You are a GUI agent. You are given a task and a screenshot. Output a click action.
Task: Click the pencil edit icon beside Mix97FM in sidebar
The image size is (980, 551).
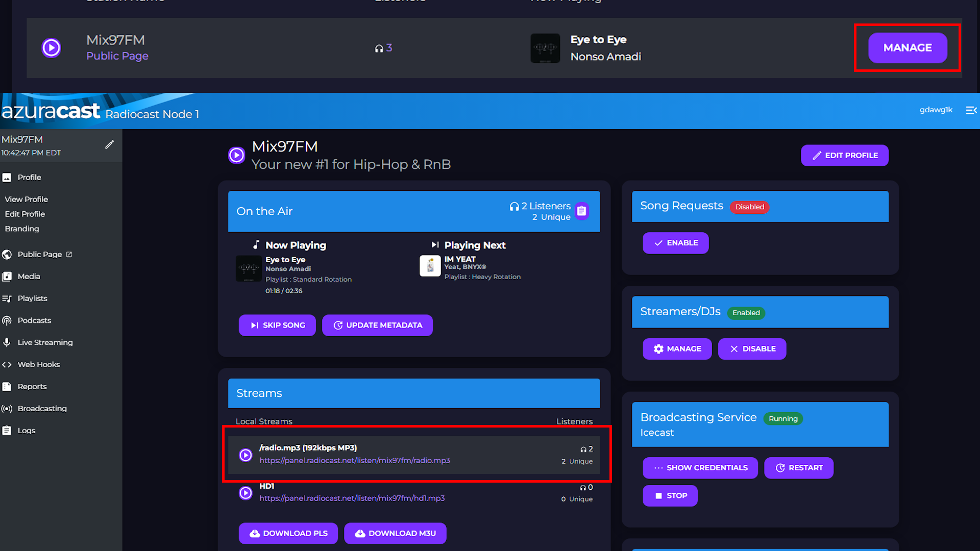[x=109, y=145]
